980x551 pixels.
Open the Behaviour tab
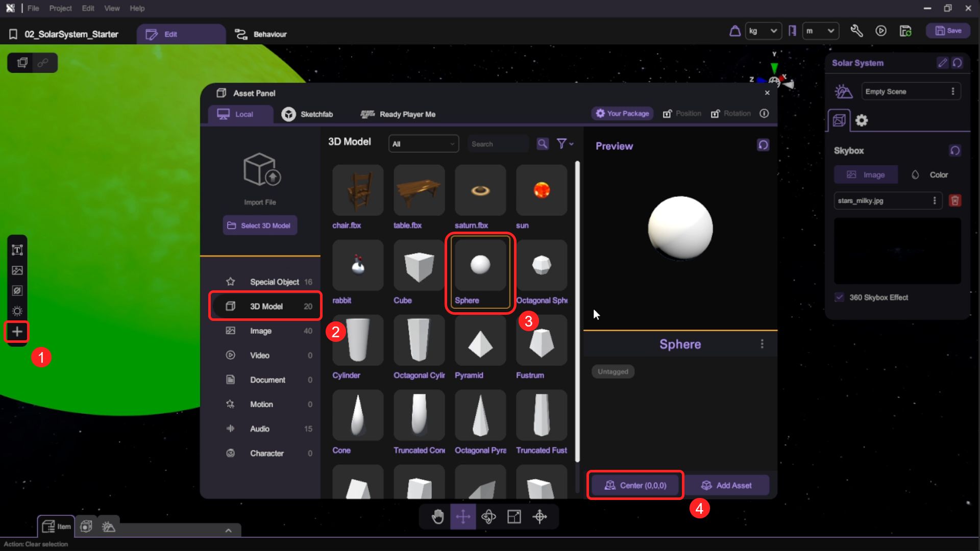261,34
